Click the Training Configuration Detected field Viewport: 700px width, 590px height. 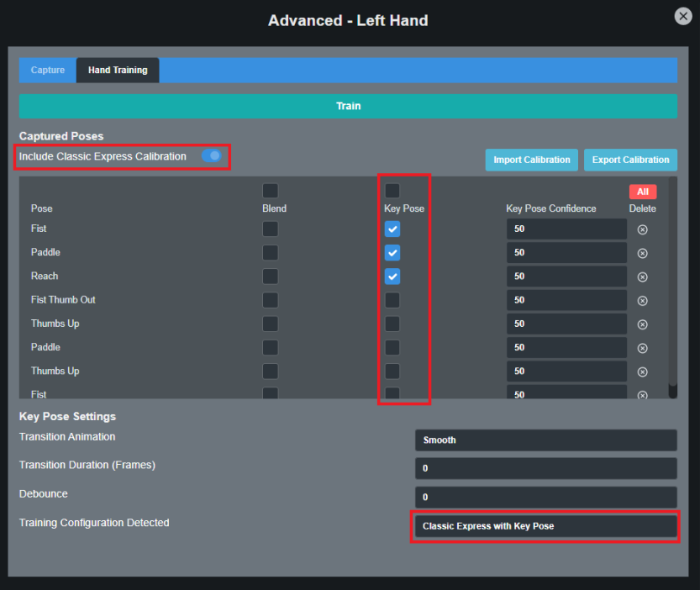[x=546, y=526]
